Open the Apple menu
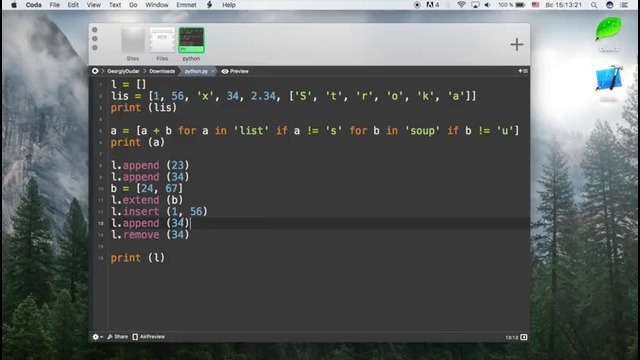This screenshot has height=360, width=640. 14,5
